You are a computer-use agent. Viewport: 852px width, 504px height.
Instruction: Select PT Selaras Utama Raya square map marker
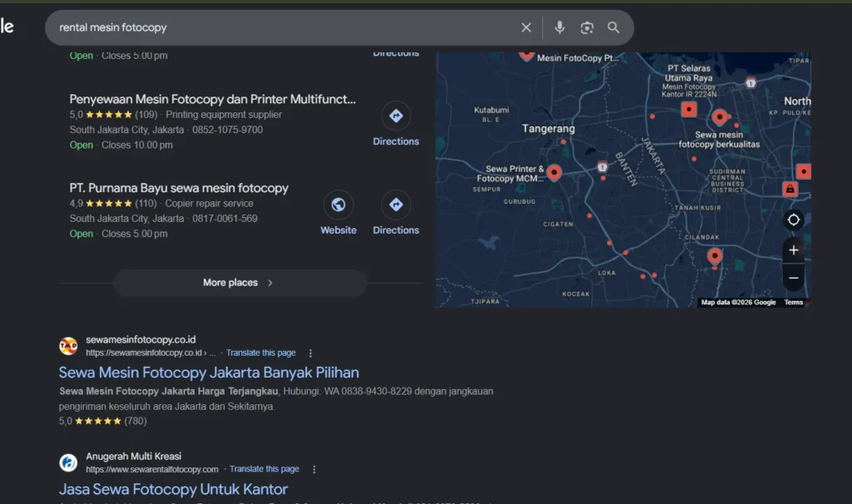689,110
